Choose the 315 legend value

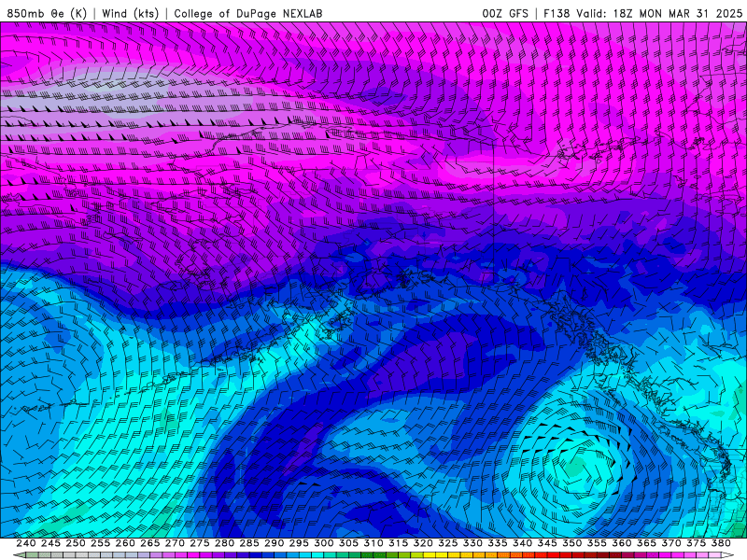click(x=398, y=543)
